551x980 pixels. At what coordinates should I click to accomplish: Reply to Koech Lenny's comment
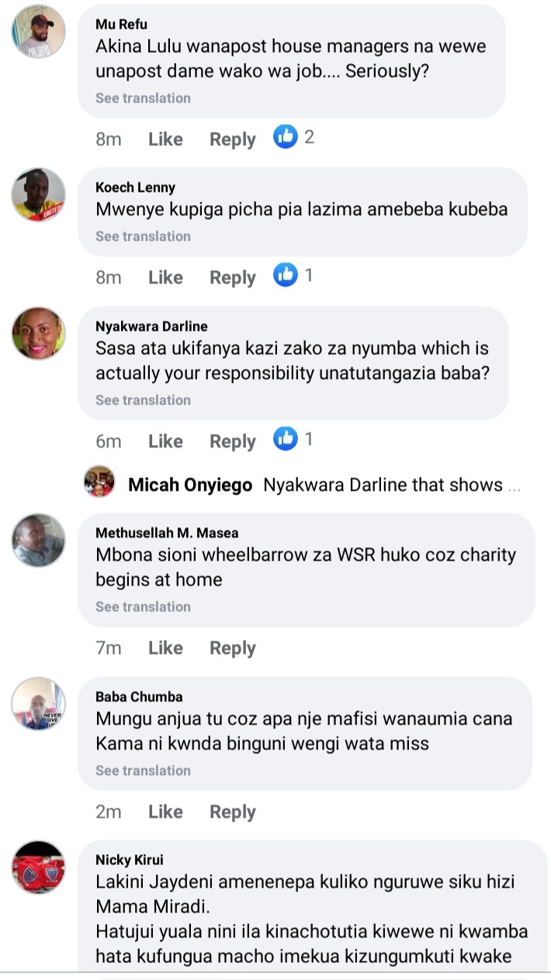coord(233,278)
